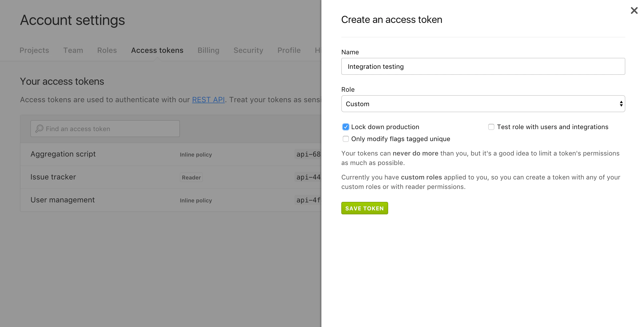The image size is (644, 327).
Task: Close the Create an access token drawer
Action: click(634, 10)
